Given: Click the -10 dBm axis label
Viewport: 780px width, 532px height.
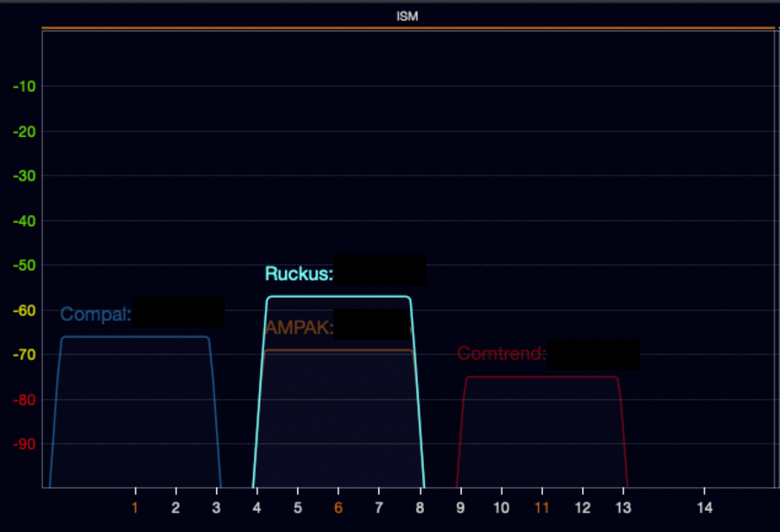Looking at the screenshot, I should (25, 86).
